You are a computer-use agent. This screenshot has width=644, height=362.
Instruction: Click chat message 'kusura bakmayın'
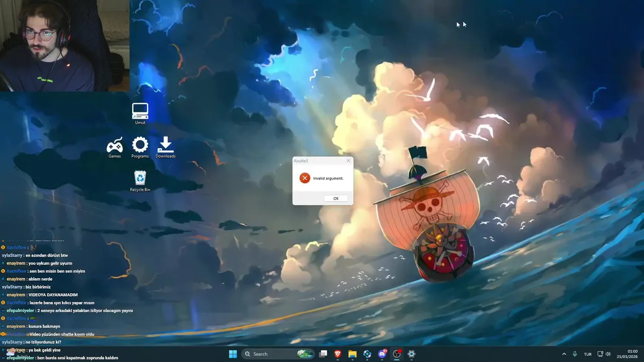44,326
